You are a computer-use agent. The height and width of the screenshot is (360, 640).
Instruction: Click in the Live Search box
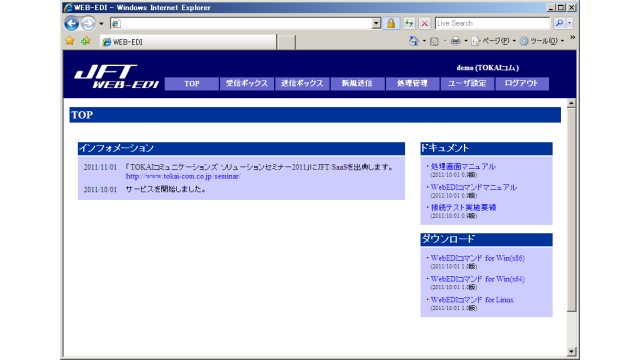coord(493,23)
